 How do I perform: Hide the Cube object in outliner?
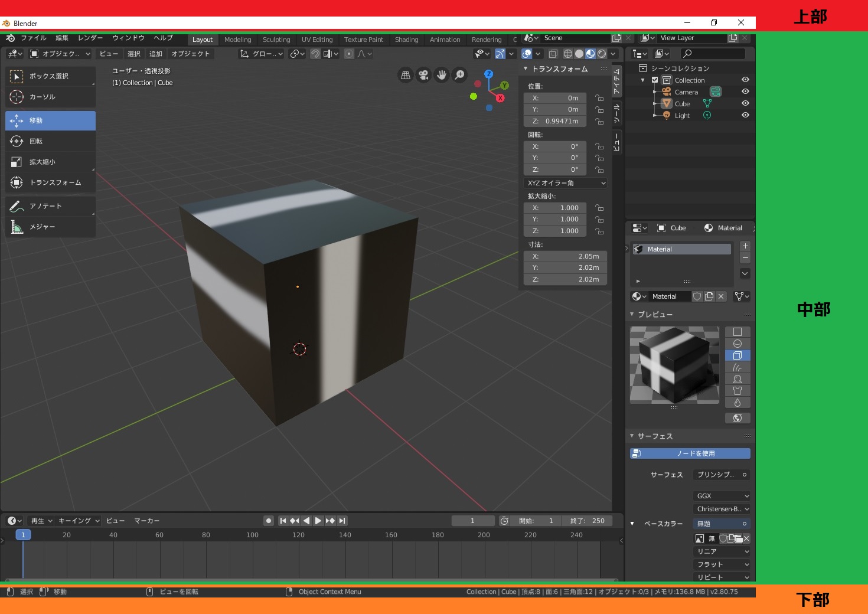tap(745, 103)
